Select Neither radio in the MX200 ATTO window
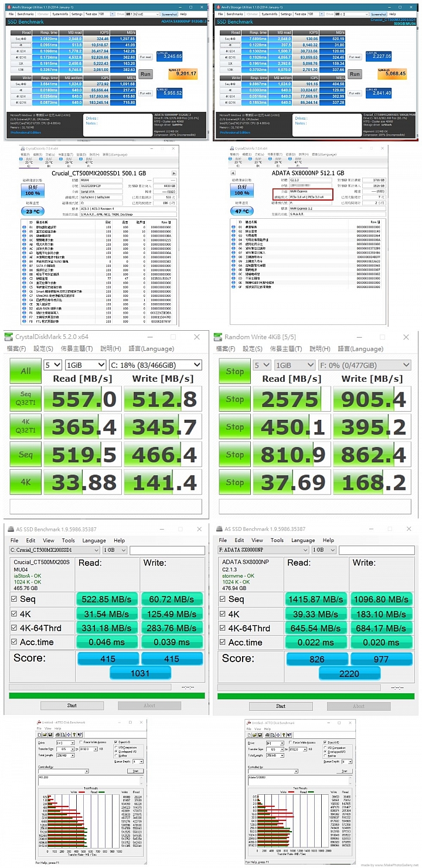 [116, 755]
